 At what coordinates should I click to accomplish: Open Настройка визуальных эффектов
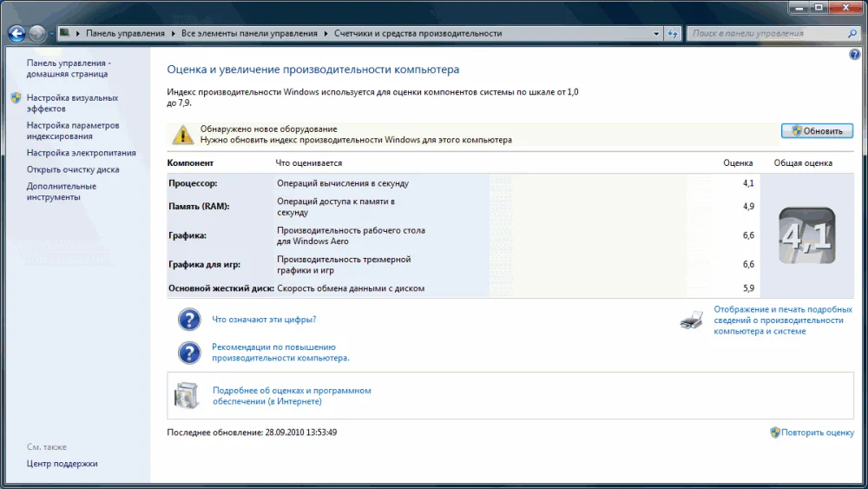72,103
